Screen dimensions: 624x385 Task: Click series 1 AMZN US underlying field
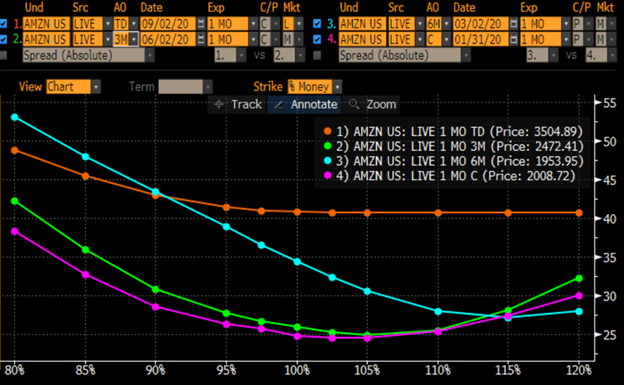tap(46, 24)
